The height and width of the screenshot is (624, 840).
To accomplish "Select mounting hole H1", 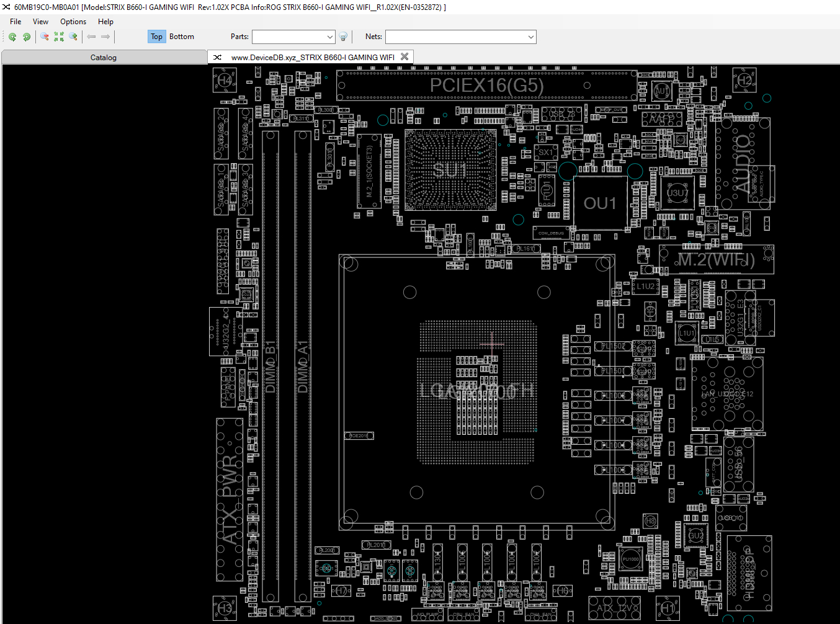I will coord(668,608).
